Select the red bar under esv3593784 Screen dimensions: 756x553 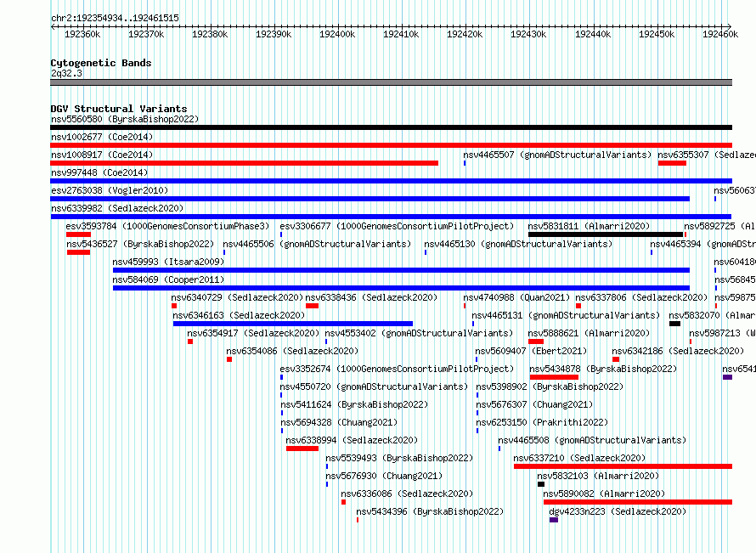[x=79, y=234]
